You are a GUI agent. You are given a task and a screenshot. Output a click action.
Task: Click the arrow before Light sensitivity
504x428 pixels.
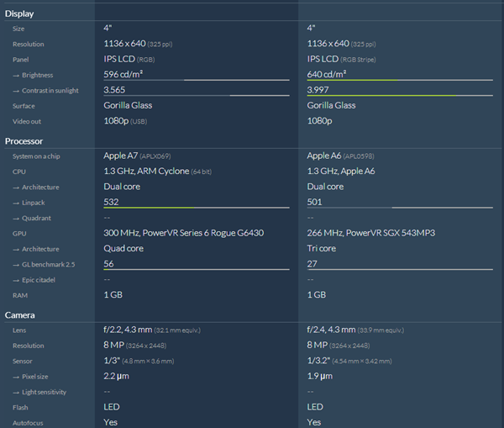16,392
